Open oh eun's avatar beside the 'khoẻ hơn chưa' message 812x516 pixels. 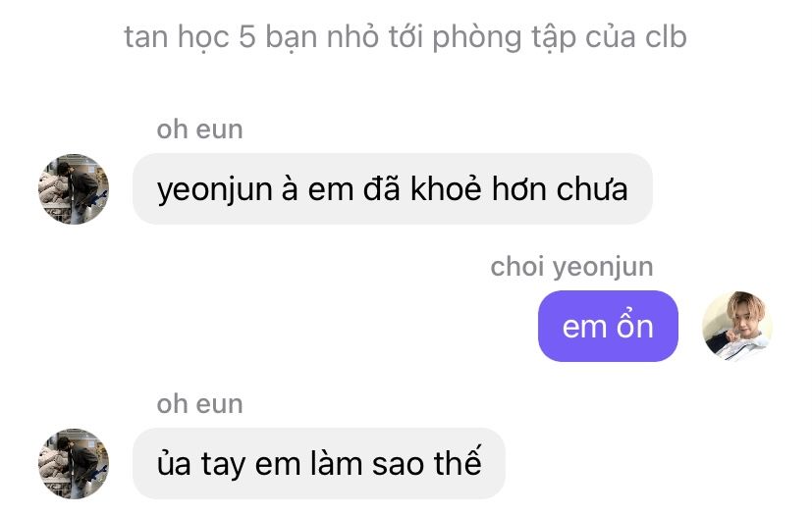[x=74, y=189]
